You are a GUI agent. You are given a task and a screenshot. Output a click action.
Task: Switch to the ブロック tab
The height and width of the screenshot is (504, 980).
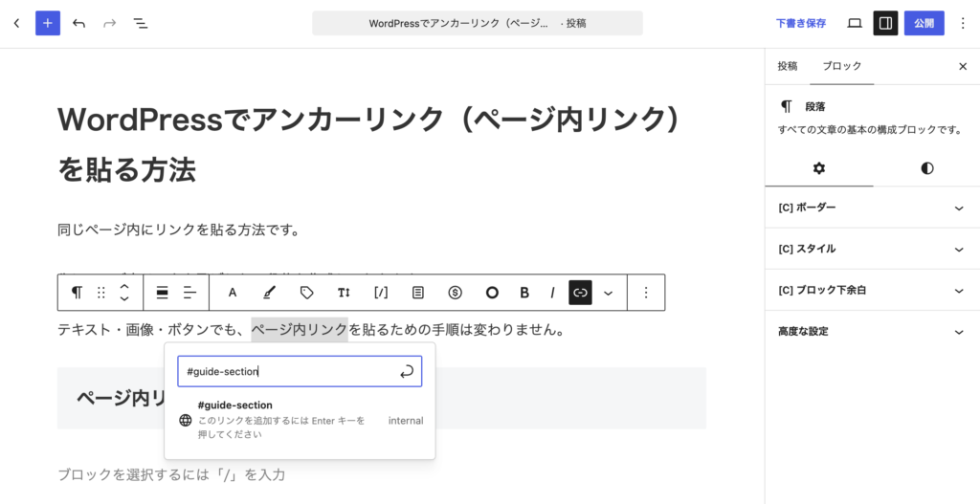click(x=842, y=66)
